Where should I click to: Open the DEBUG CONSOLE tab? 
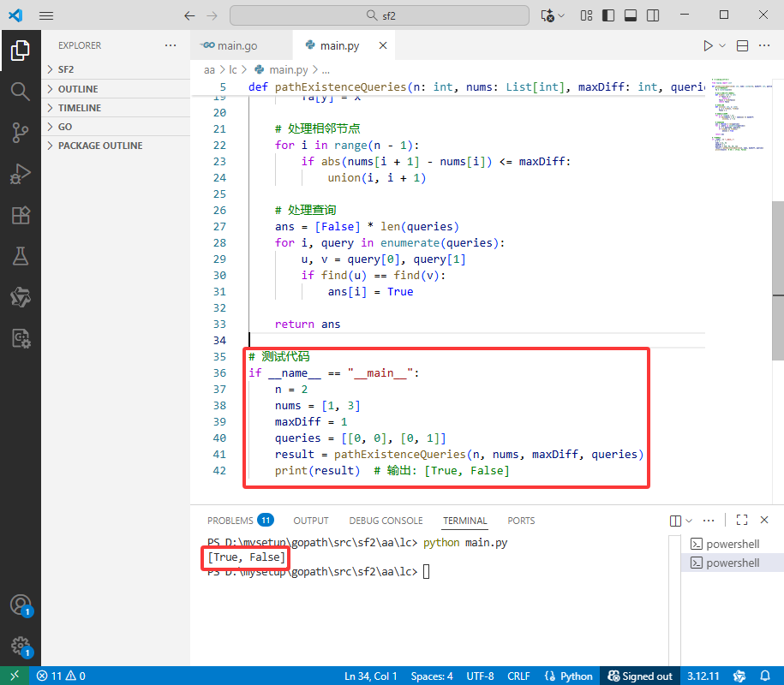pyautogui.click(x=386, y=521)
